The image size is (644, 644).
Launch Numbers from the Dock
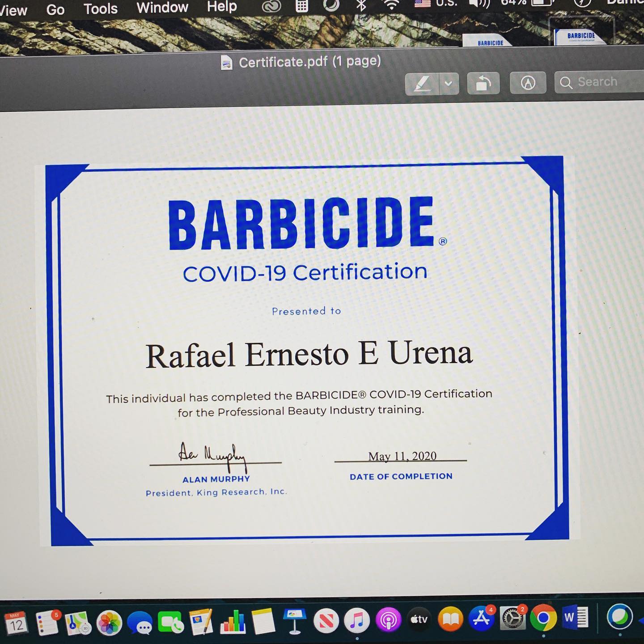(x=233, y=622)
